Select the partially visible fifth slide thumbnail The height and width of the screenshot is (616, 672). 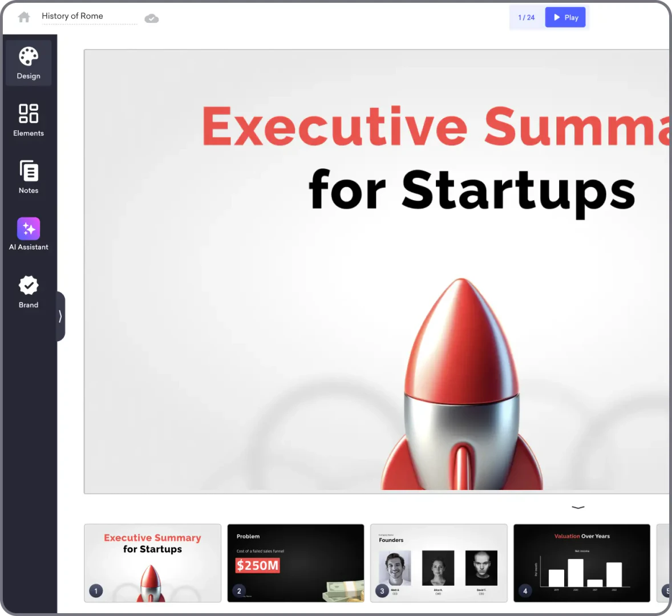pos(663,563)
